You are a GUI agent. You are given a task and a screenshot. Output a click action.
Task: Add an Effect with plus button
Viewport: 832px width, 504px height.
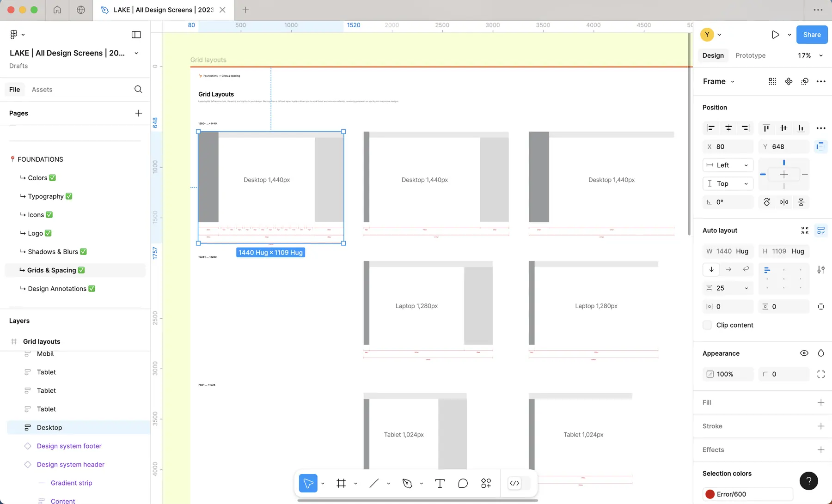(821, 449)
